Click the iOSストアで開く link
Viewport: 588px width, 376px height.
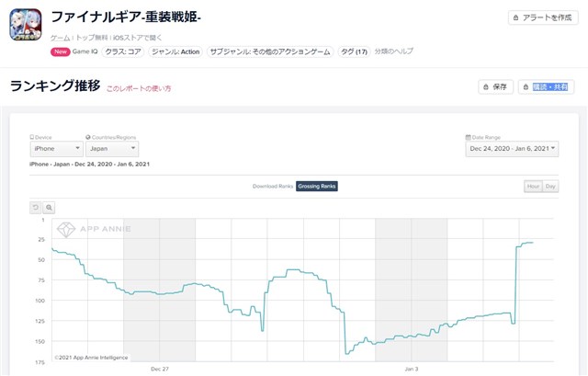pos(138,38)
